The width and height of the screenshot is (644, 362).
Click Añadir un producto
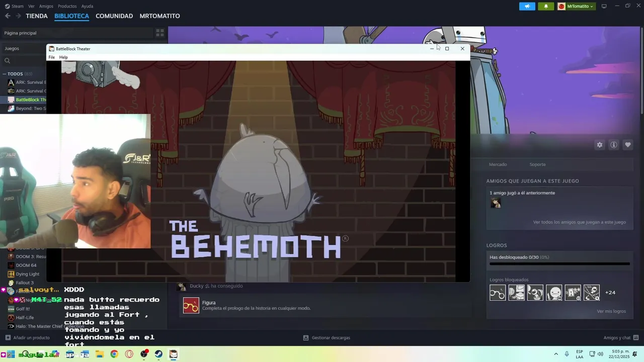(27, 338)
